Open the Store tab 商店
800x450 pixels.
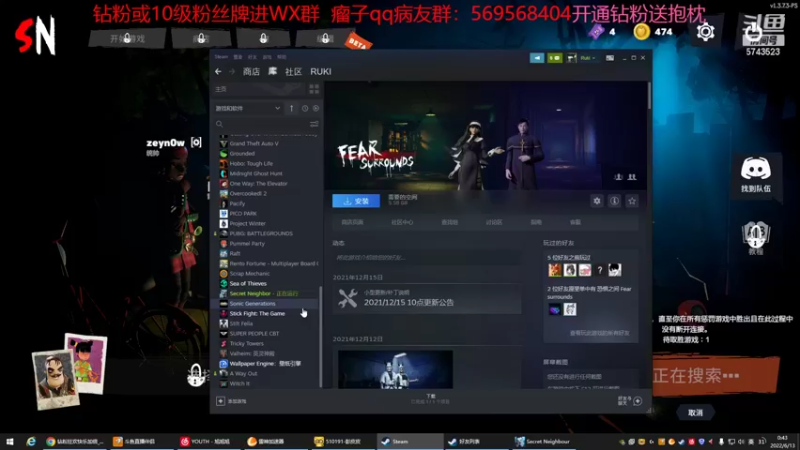[x=251, y=72]
